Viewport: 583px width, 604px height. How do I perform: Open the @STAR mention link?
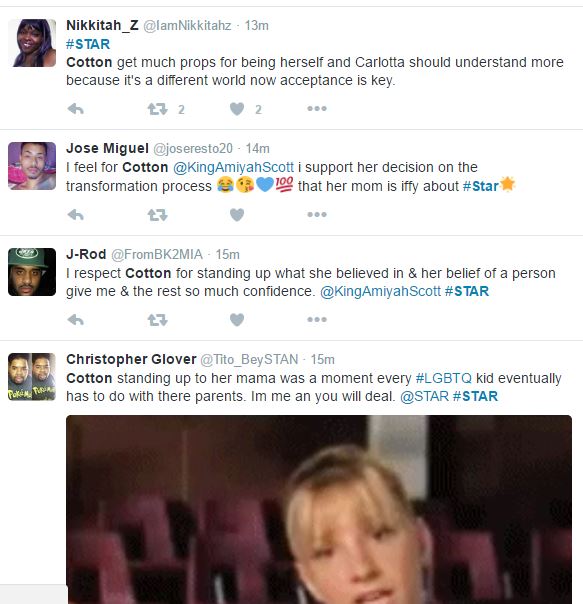[x=424, y=396]
